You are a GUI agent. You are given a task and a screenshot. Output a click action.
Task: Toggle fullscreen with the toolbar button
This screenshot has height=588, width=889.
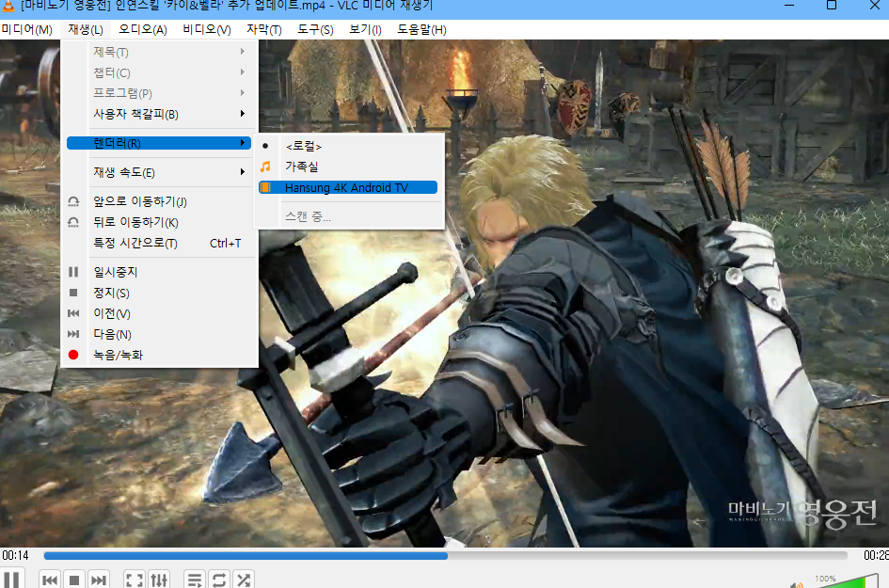135,580
